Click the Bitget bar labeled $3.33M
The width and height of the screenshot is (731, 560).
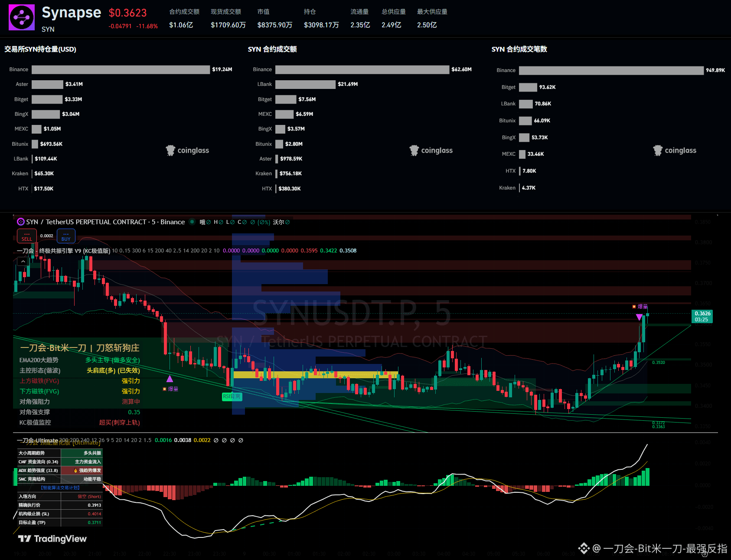point(47,99)
